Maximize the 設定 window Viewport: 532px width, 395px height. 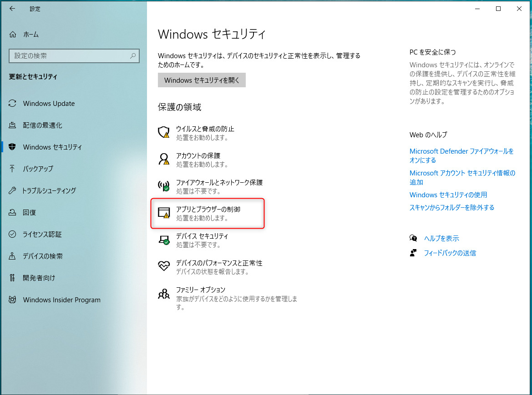click(x=498, y=9)
